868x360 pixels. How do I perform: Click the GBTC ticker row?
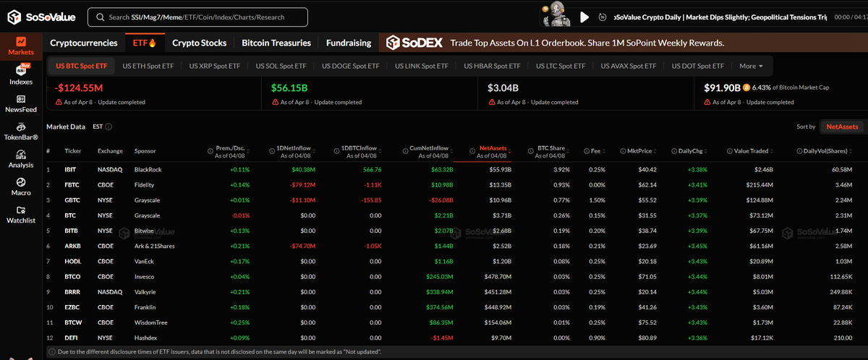[x=456, y=199]
